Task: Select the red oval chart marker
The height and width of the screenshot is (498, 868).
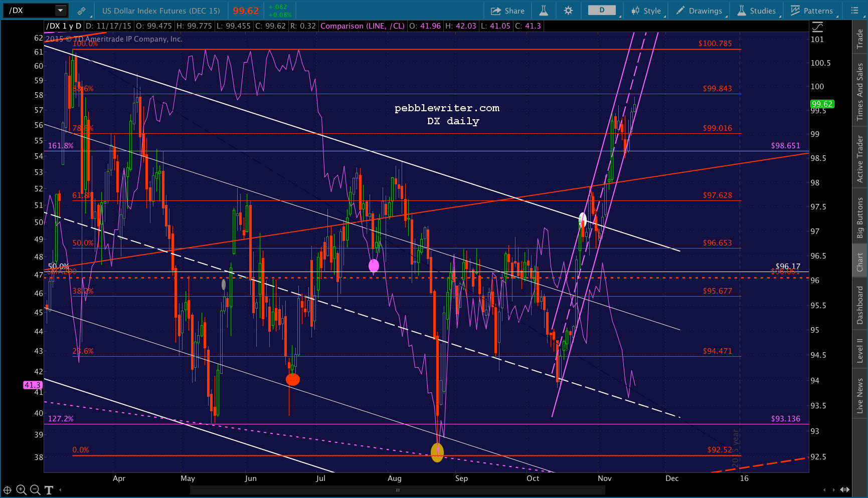Action: click(x=293, y=380)
